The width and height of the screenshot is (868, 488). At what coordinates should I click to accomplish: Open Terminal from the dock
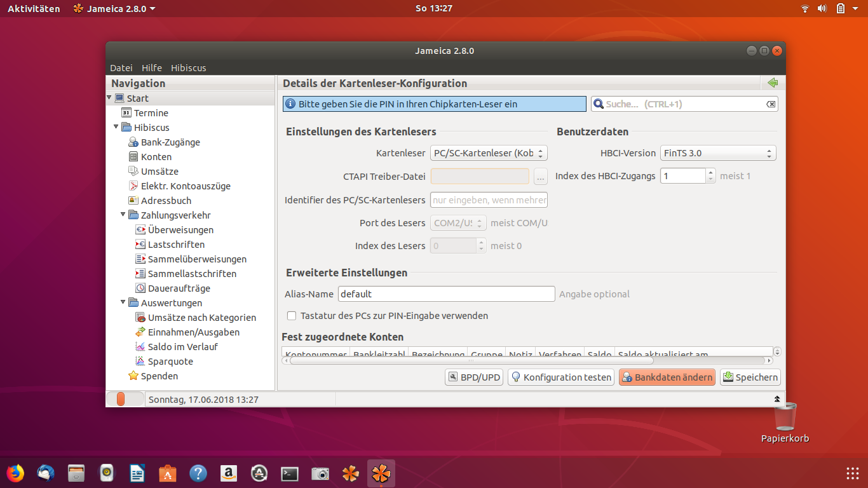pos(290,473)
